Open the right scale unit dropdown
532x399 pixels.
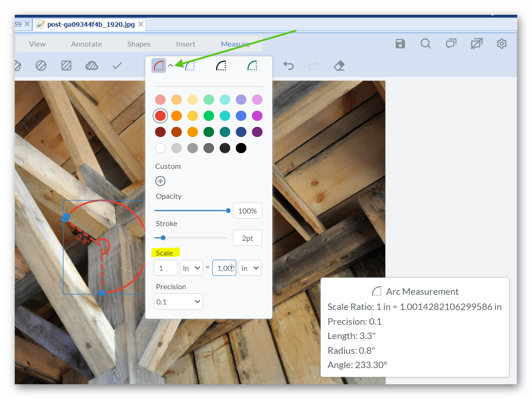tap(250, 268)
